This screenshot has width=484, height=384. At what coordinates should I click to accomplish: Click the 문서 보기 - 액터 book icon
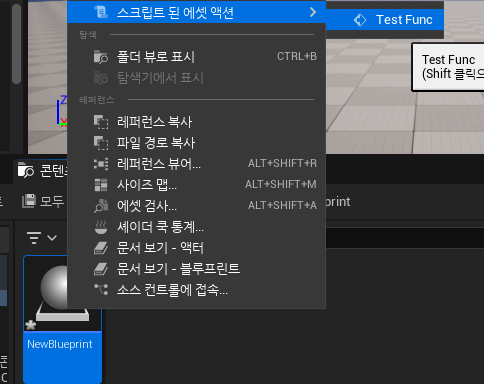pos(101,248)
